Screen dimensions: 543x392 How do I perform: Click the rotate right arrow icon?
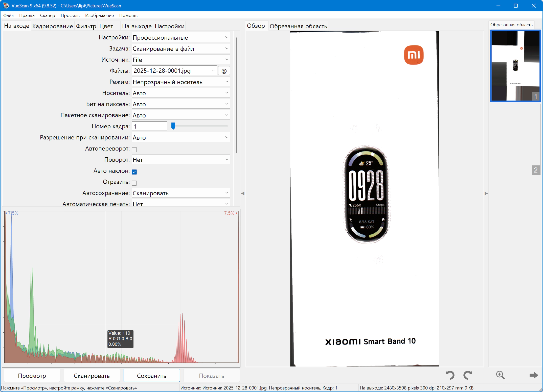[468, 375]
